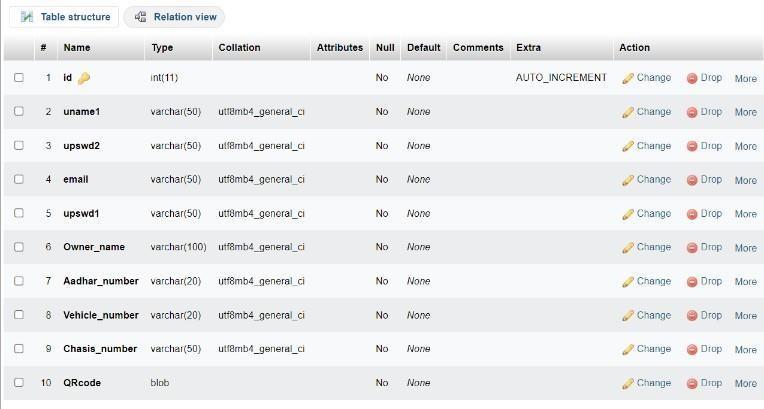Click the Table structure tab icon

tap(26, 17)
